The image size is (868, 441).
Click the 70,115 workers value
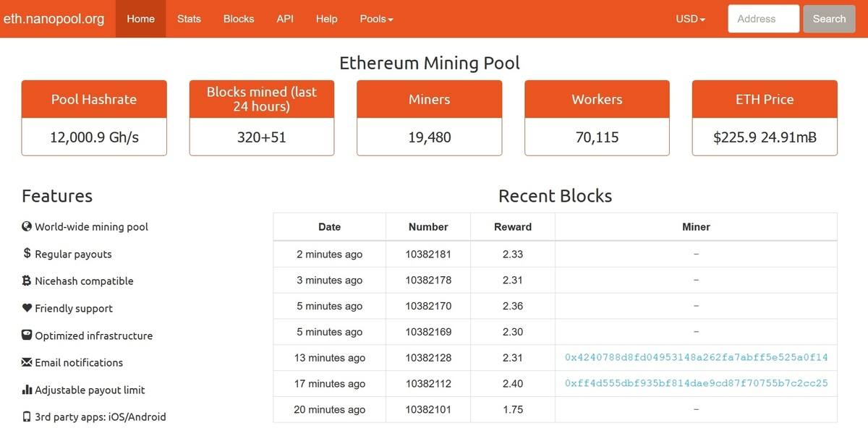(597, 137)
